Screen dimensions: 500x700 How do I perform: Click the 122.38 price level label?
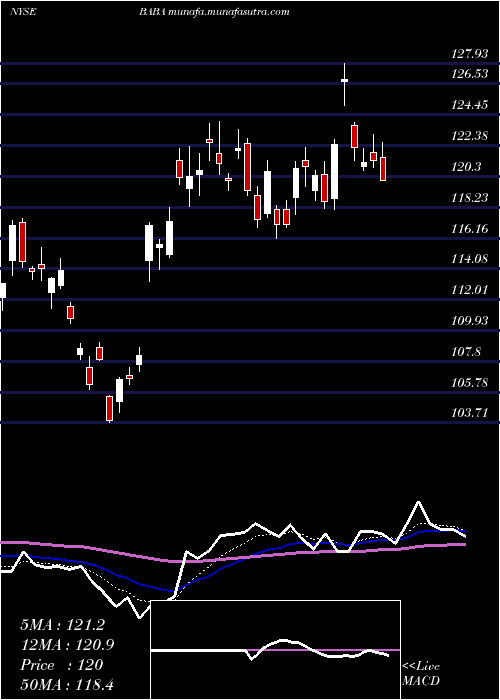470,136
